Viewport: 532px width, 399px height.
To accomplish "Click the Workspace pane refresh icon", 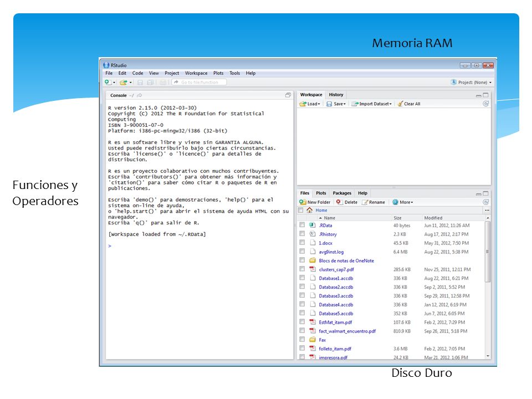I will click(x=486, y=104).
